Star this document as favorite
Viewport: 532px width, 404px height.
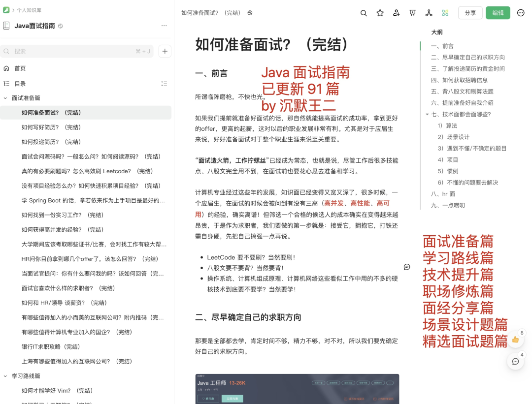tap(380, 13)
